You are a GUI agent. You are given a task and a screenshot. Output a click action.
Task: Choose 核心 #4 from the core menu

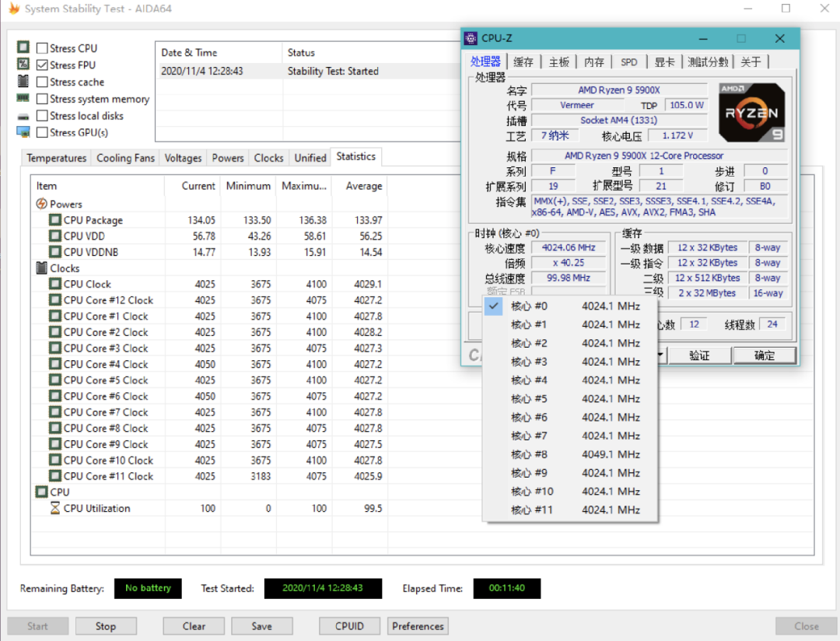[571, 380]
